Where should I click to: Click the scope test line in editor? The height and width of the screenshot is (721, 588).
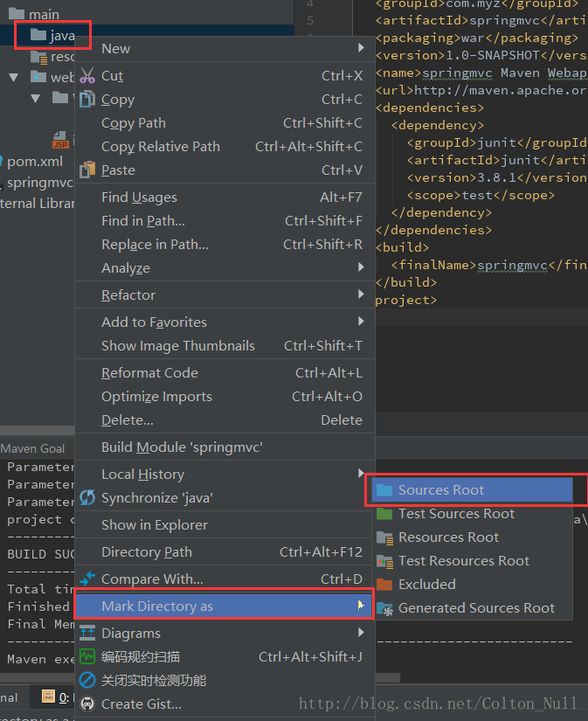pyautogui.click(x=481, y=195)
